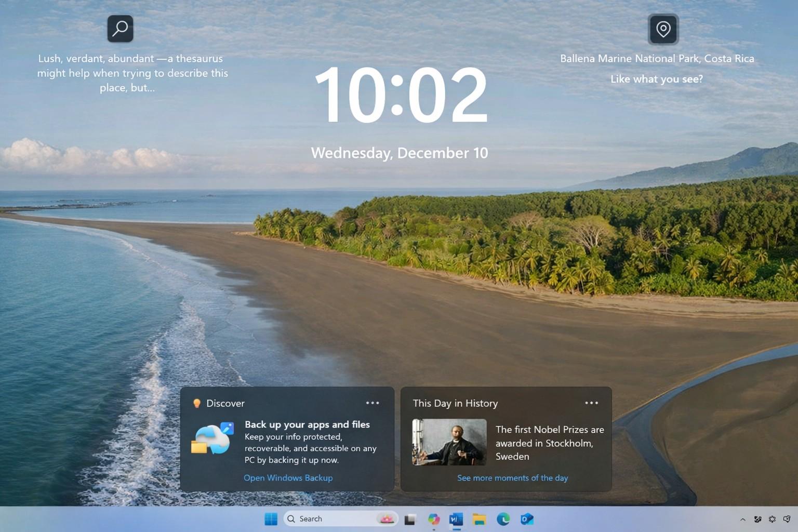Show hidden system tray icons
The height and width of the screenshot is (532, 798).
click(x=742, y=519)
